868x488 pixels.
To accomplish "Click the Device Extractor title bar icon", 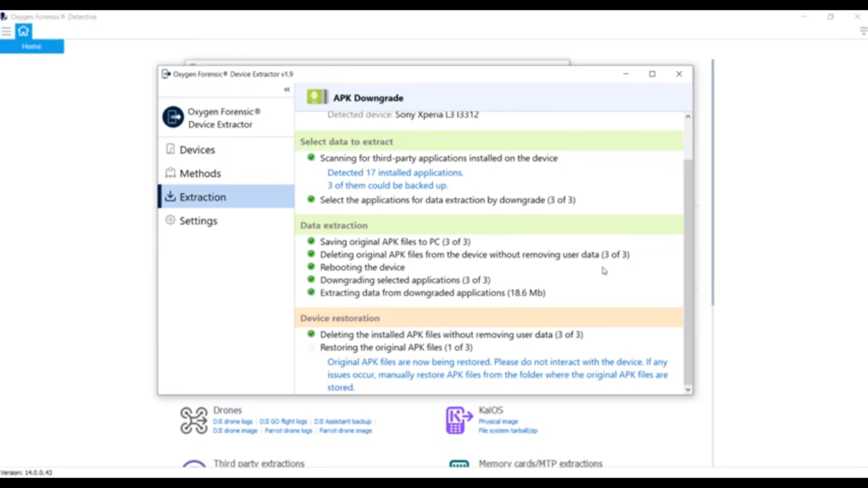I will (166, 74).
